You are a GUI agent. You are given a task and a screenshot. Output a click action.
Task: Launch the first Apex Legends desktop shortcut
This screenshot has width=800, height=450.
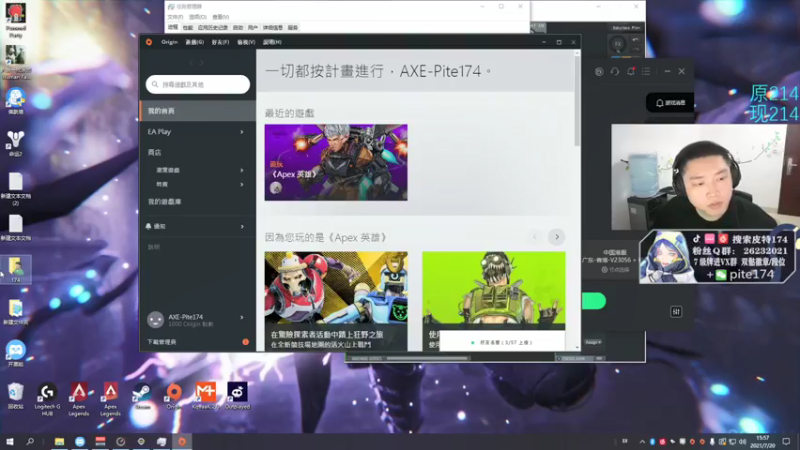79,399
